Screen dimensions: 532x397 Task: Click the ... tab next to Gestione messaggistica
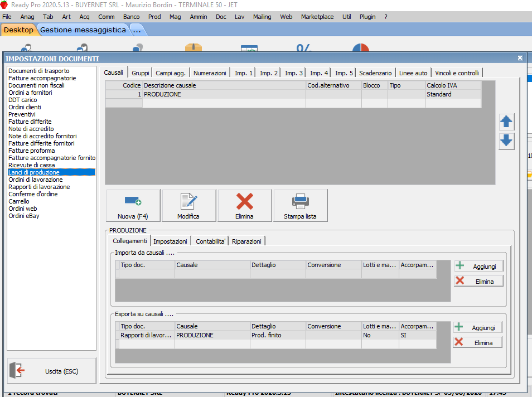[137, 30]
